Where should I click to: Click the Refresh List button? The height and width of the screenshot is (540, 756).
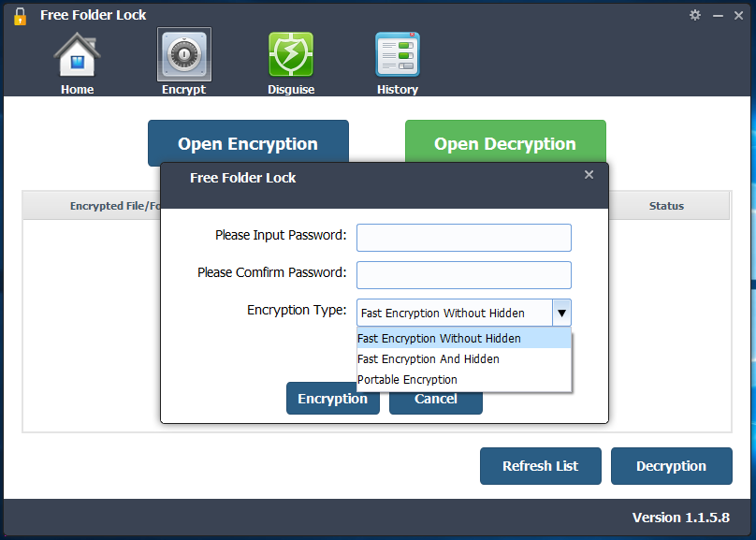(x=541, y=466)
